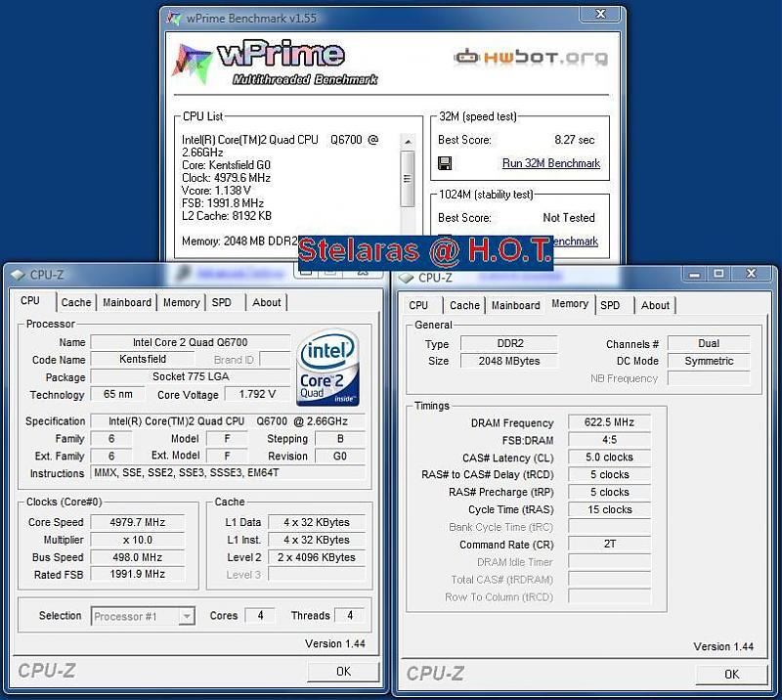The width and height of the screenshot is (782, 700).
Task: Click the DRAM Frequency value '622.5 MHz'
Action: [x=609, y=422]
